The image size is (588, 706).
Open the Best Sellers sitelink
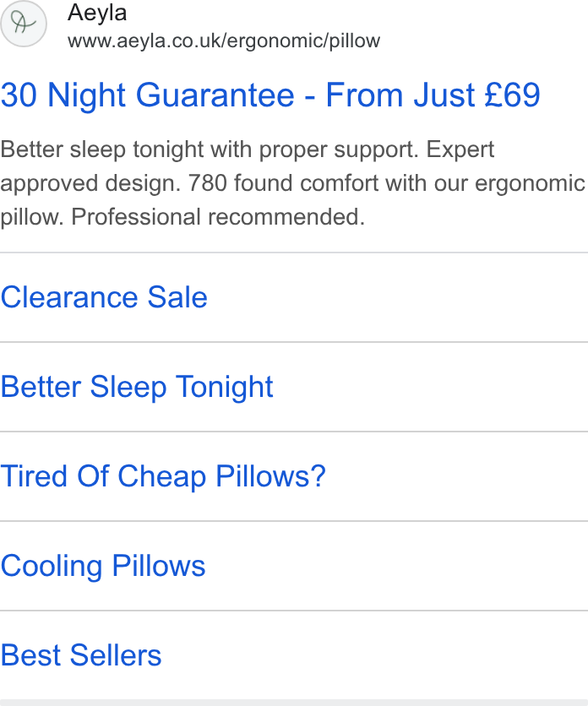click(81, 655)
